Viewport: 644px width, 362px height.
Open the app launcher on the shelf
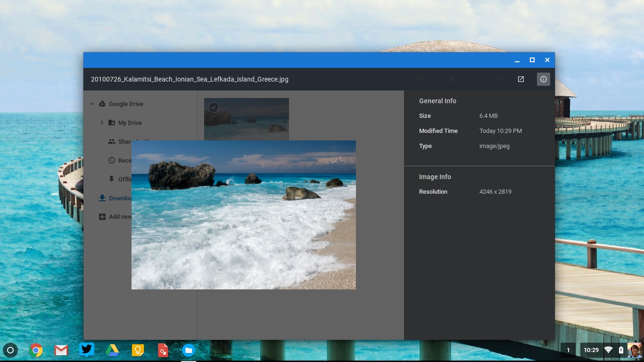[10, 350]
